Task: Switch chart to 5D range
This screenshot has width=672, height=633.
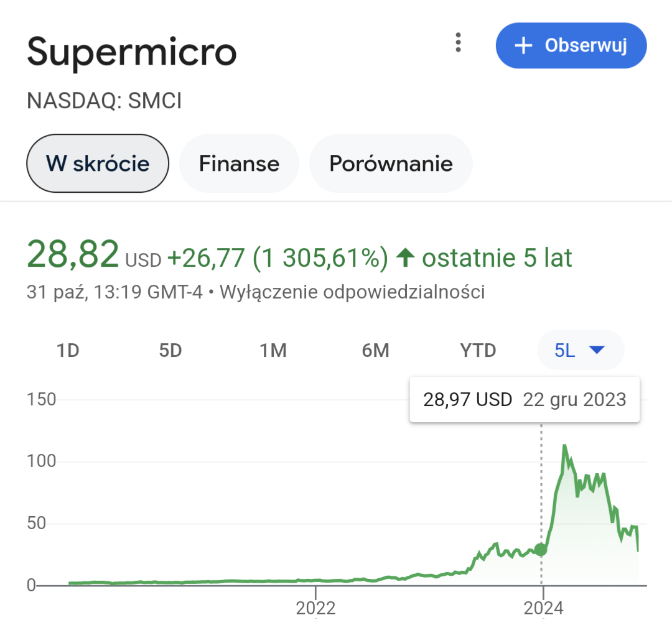Action: click(170, 351)
